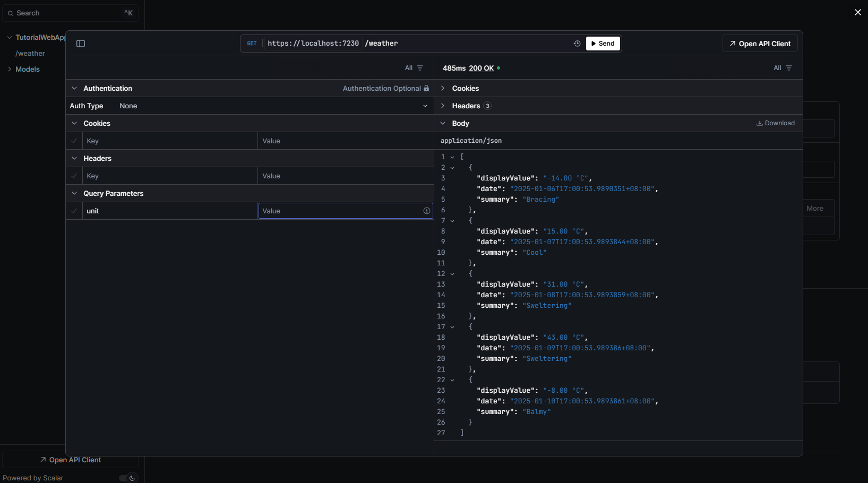Expand the response Headers section
This screenshot has width=868, height=483.
466,106
